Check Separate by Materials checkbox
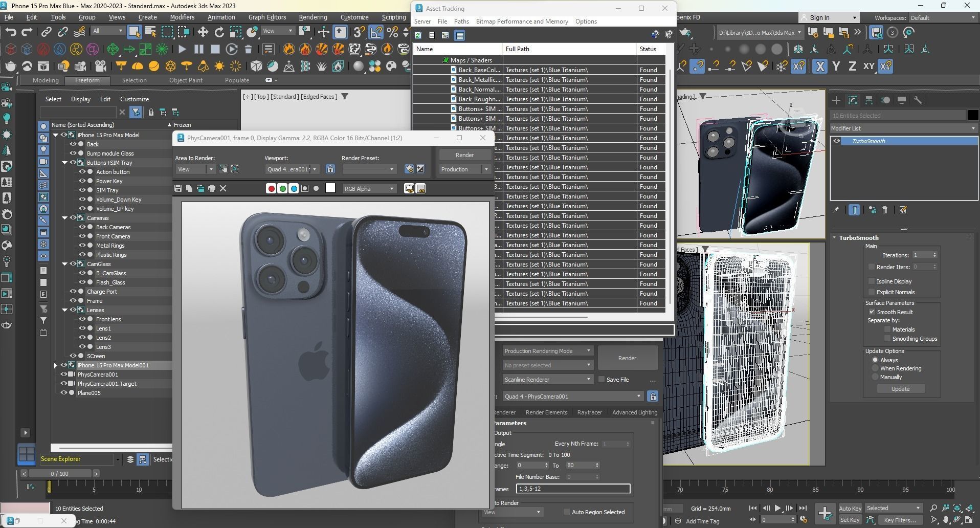980x528 pixels. pyautogui.click(x=887, y=329)
